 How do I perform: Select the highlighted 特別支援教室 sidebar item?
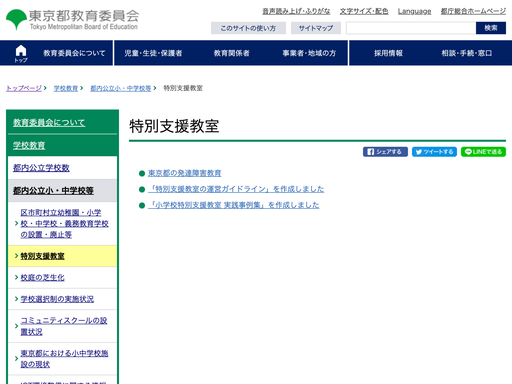(x=42, y=256)
